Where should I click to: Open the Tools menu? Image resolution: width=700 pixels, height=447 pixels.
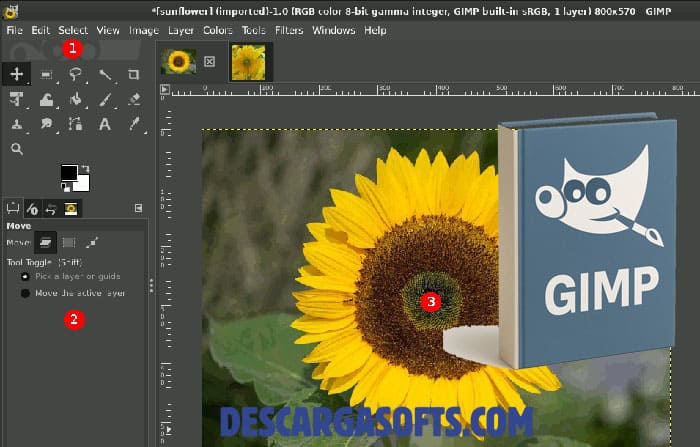[x=253, y=30]
